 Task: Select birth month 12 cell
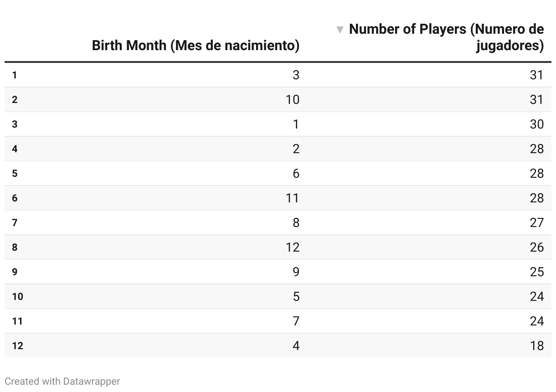[293, 247]
